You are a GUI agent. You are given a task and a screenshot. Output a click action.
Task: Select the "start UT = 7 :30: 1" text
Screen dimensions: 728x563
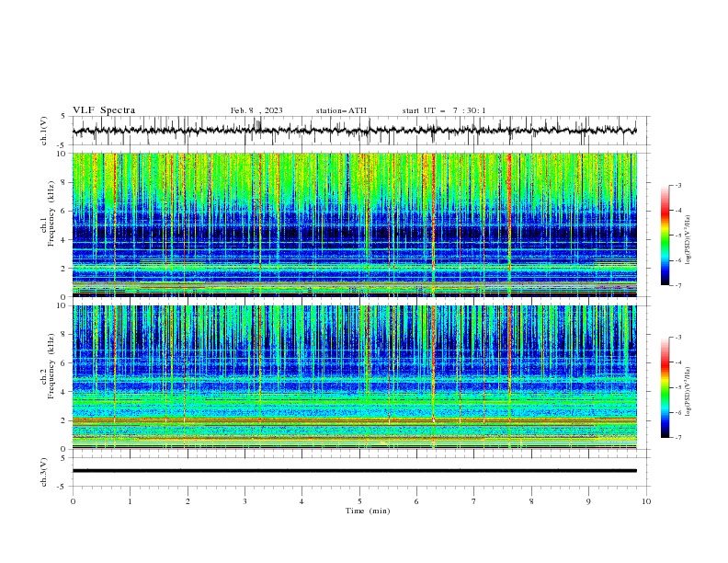pyautogui.click(x=444, y=110)
